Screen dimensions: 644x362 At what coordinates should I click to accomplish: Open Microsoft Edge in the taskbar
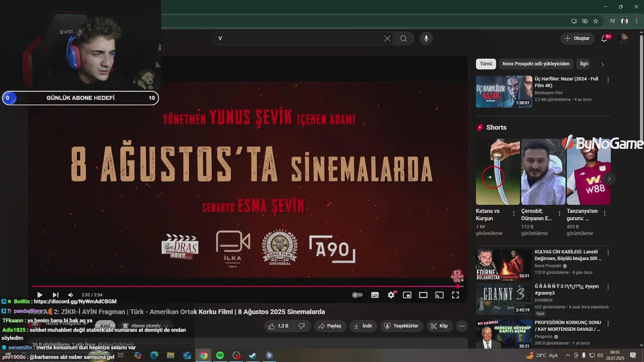[154, 355]
